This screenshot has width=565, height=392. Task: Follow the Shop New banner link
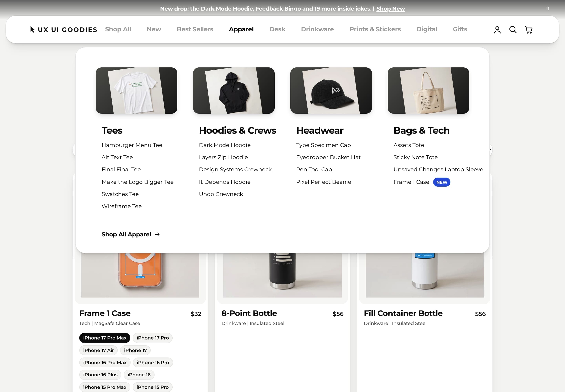click(390, 9)
